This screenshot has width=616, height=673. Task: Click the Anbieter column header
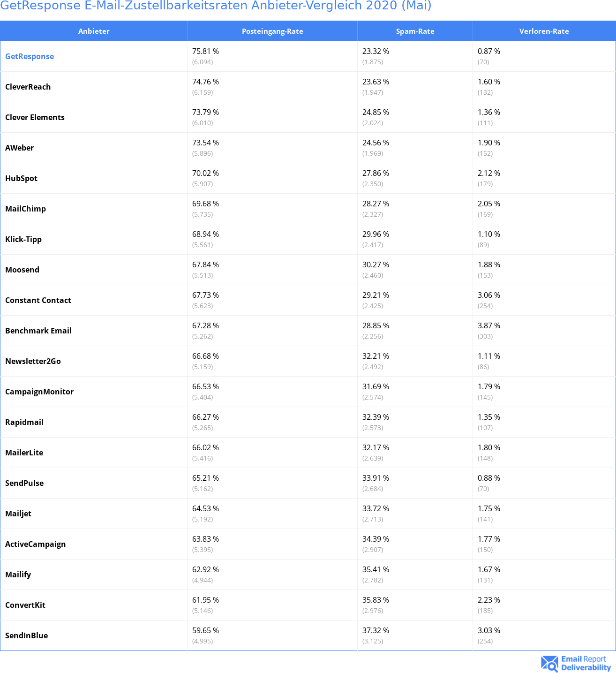(94, 31)
